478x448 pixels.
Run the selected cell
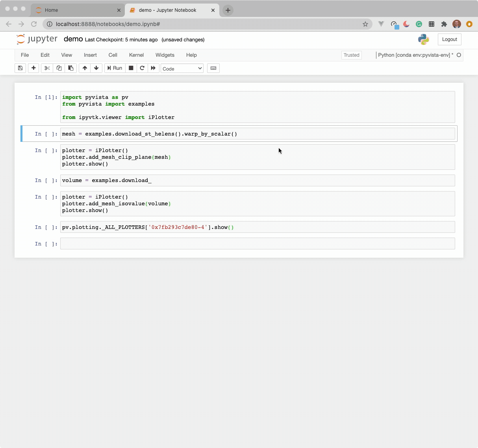115,68
